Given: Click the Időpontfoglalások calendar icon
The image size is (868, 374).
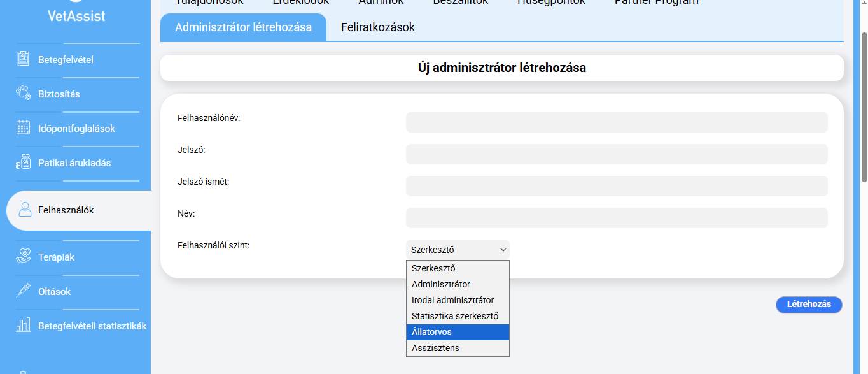Looking at the screenshot, I should pos(24,128).
